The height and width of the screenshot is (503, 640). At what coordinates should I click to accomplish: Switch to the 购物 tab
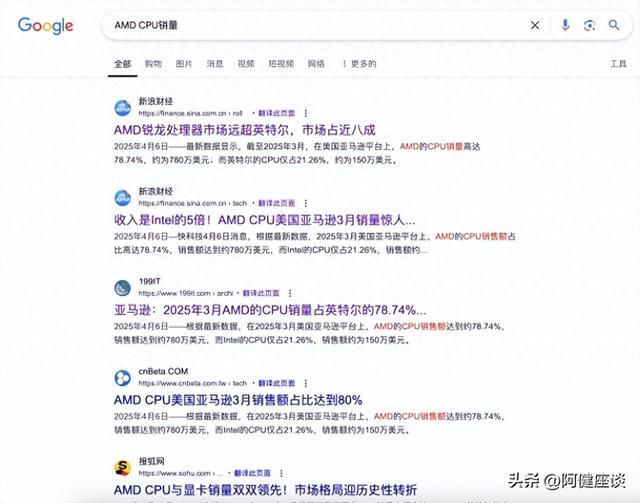coord(153,64)
